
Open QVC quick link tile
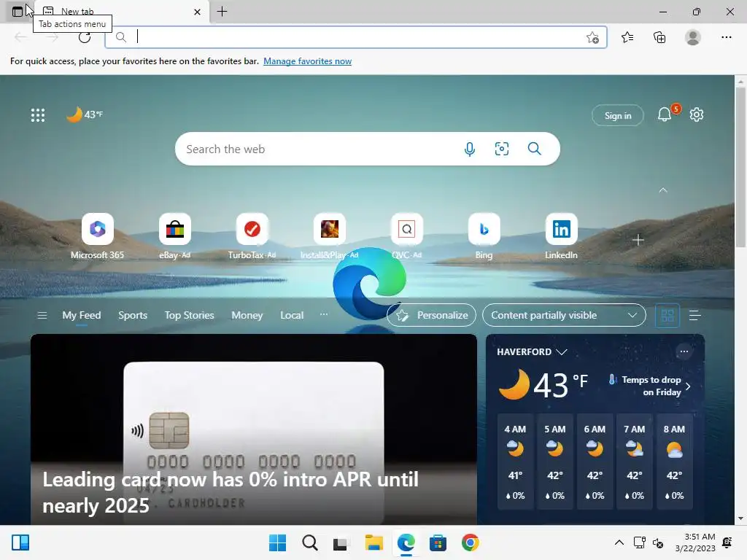(x=406, y=236)
